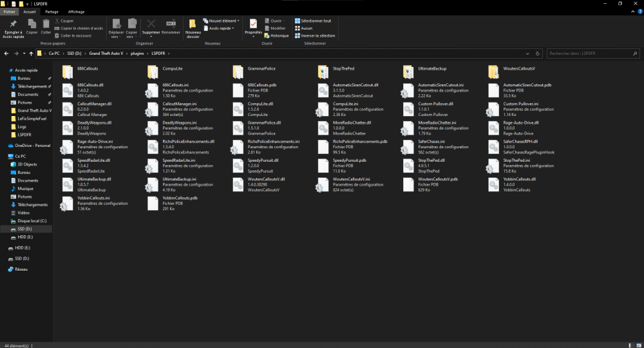
Task: Select the Couper scissors command
Action: point(64,21)
